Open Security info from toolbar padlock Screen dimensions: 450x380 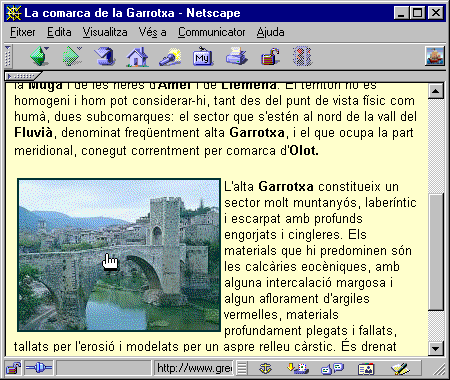coord(270,56)
